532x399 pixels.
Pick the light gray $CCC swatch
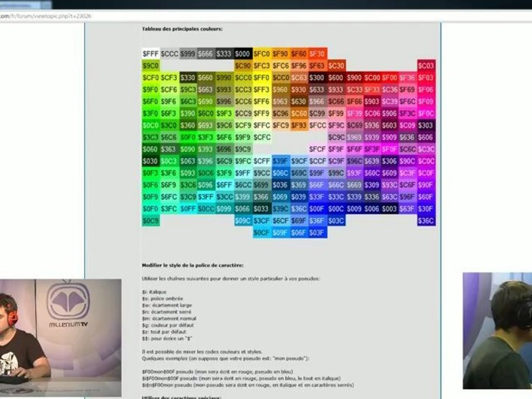[170, 54]
